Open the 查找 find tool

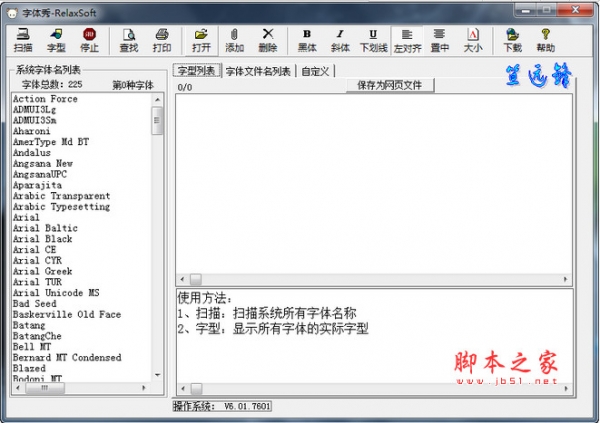[x=129, y=40]
